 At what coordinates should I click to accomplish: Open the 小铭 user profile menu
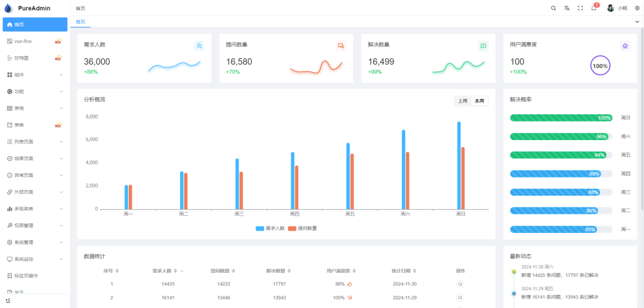click(617, 8)
